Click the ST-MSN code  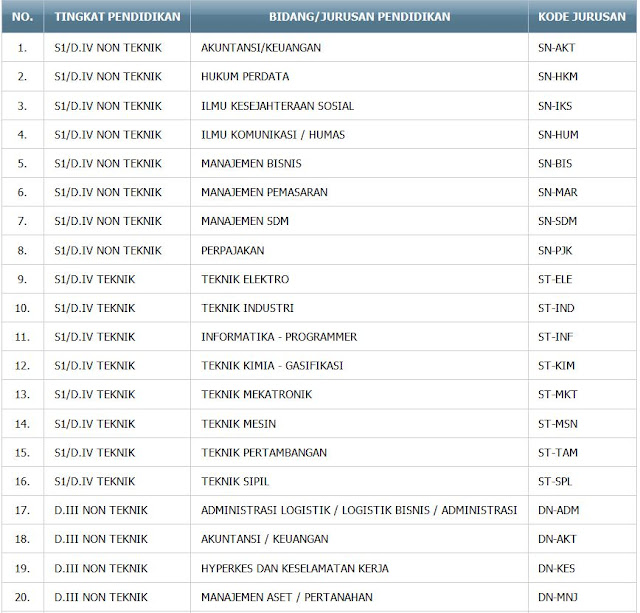tap(558, 424)
